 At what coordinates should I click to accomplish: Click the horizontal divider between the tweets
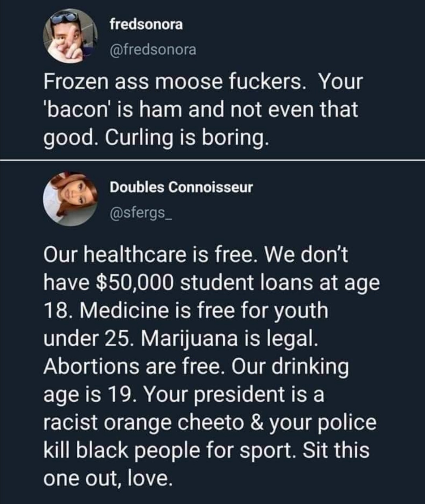pyautogui.click(x=213, y=160)
